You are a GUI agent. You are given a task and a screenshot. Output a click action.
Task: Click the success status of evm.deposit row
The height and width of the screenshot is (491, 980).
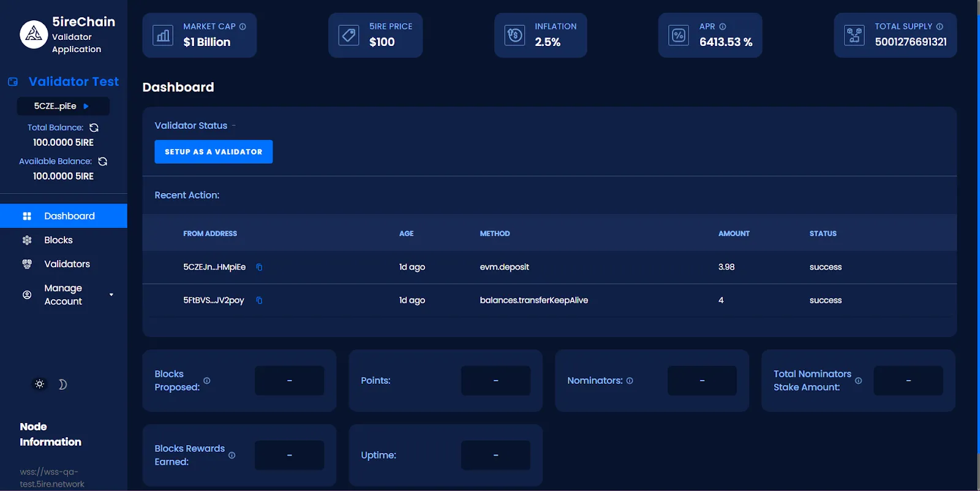pos(826,267)
